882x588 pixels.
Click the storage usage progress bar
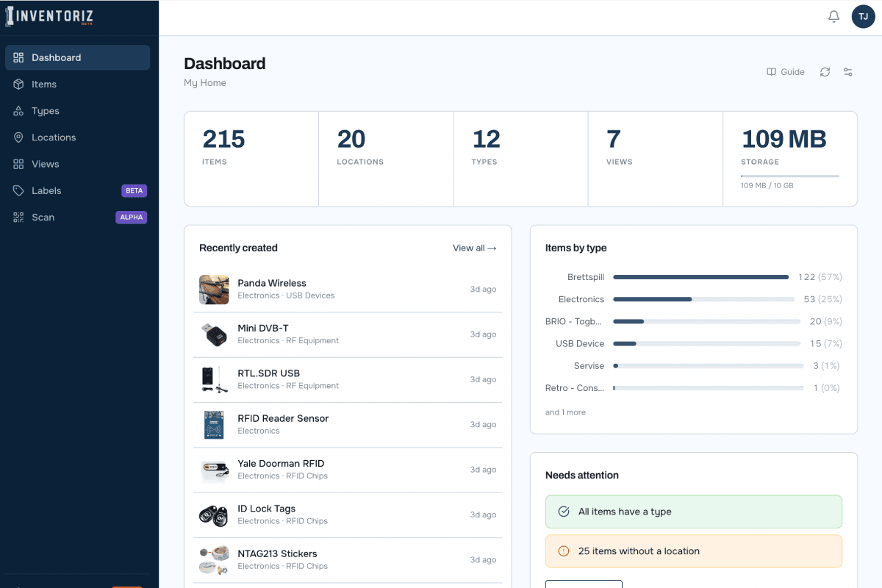click(x=790, y=176)
